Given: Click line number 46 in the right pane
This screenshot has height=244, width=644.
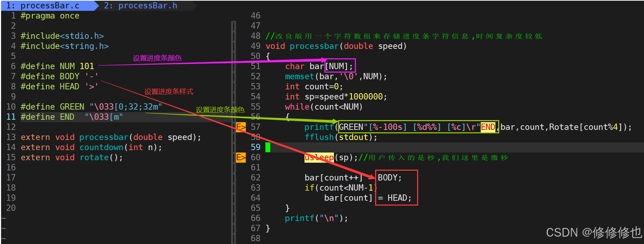Looking at the screenshot, I should (256, 16).
